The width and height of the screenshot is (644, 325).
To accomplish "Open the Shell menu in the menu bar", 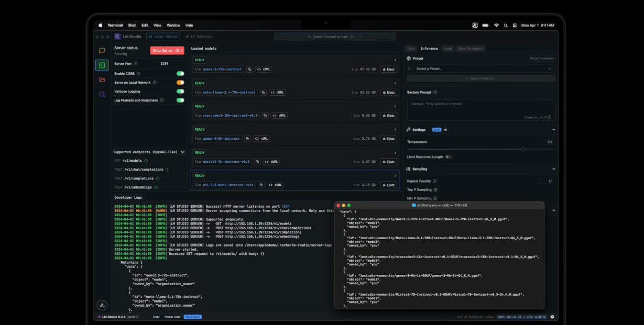I will (132, 25).
